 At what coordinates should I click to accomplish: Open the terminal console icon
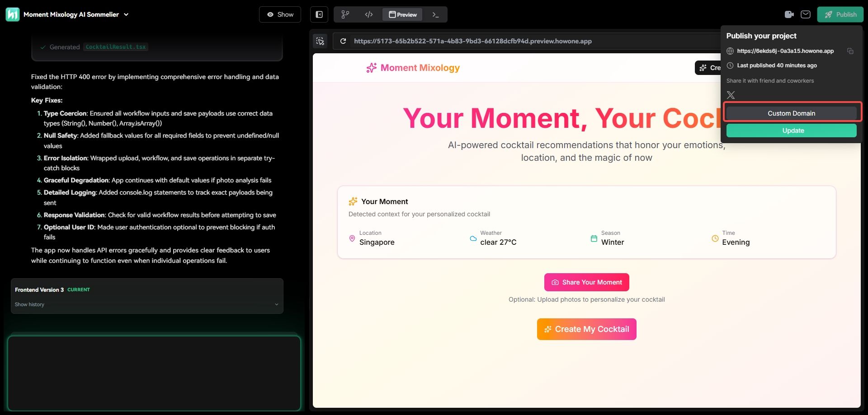(x=435, y=14)
